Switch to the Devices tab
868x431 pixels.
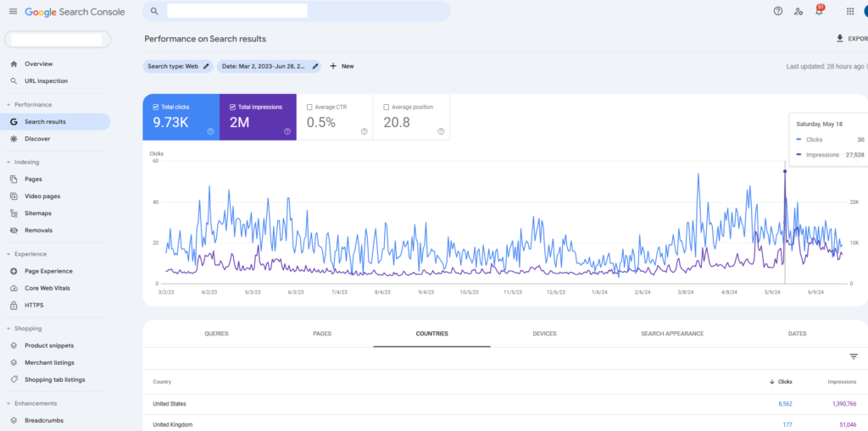[544, 334]
